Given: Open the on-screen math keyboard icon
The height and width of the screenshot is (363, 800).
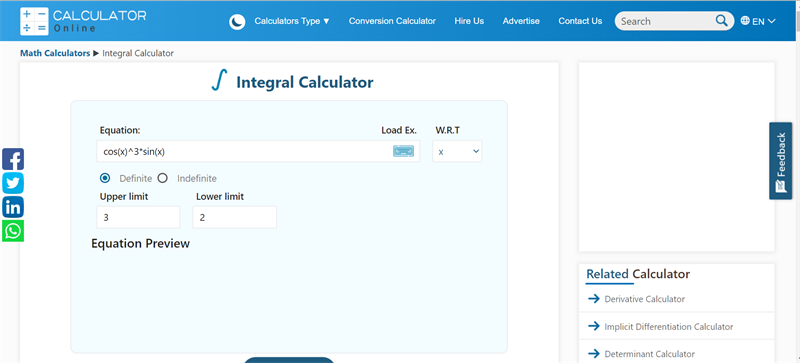Looking at the screenshot, I should pyautogui.click(x=404, y=151).
